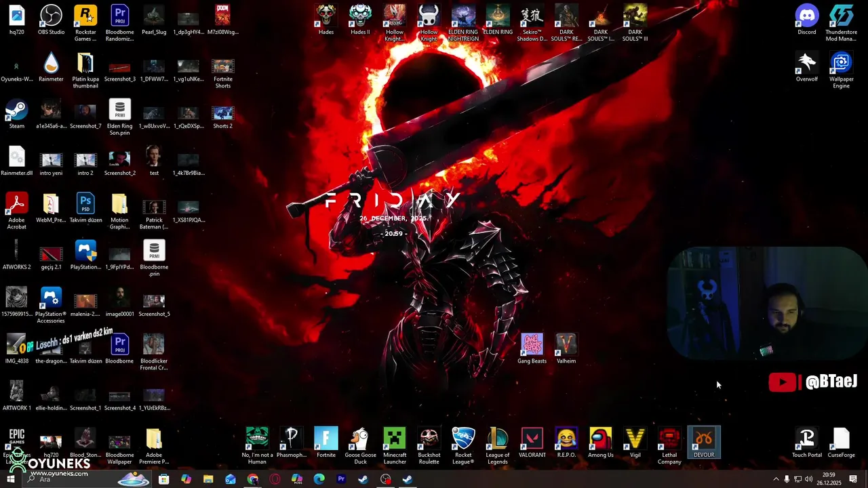
Task: Select the Steam desktop shortcut
Action: pyautogui.click(x=16, y=114)
